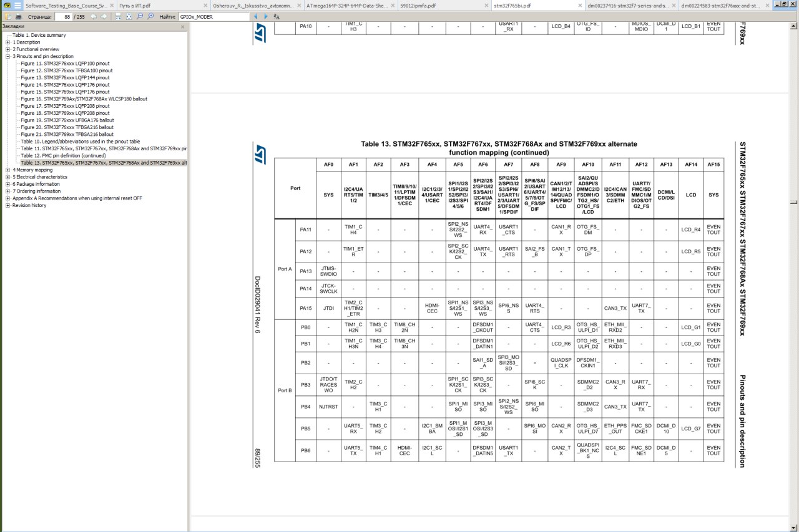Open Table 1. Device summary bookmark
The width and height of the screenshot is (799, 532).
[39, 35]
